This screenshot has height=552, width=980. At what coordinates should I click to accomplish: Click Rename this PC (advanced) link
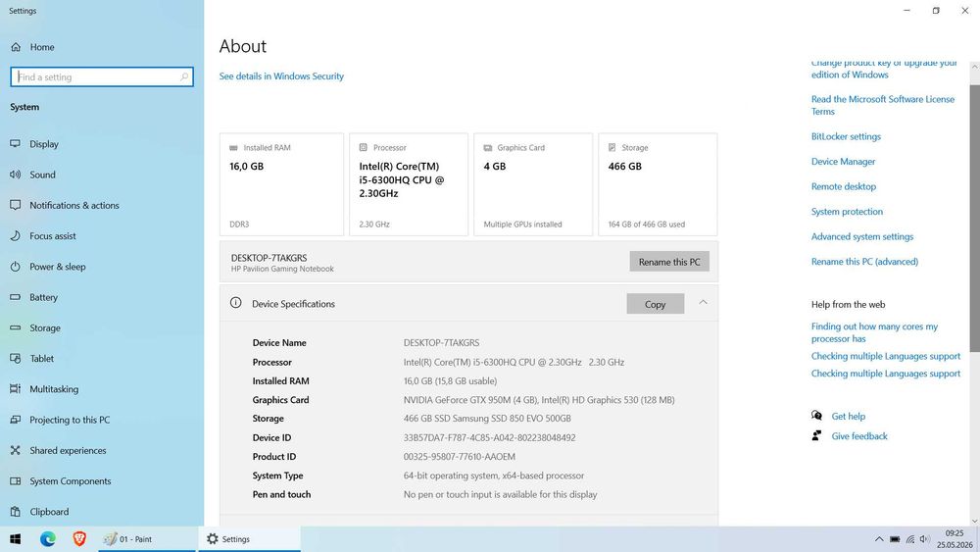[x=864, y=262]
